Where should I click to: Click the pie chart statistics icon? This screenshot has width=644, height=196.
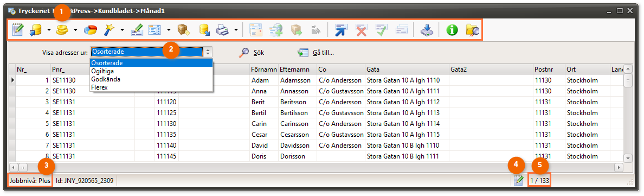(91, 30)
